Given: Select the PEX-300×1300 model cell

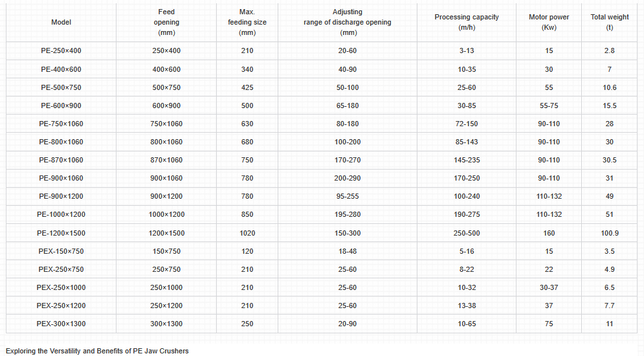Looking at the screenshot, I should [x=61, y=324].
